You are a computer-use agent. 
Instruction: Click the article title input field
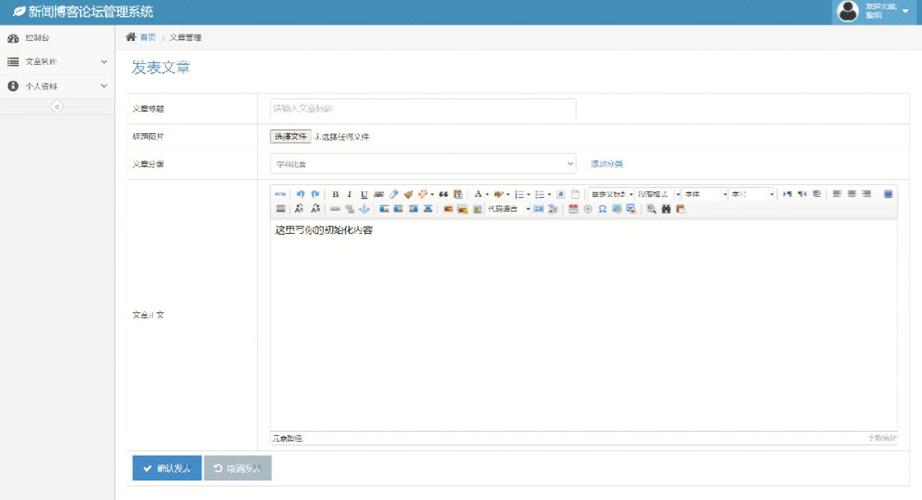[423, 108]
